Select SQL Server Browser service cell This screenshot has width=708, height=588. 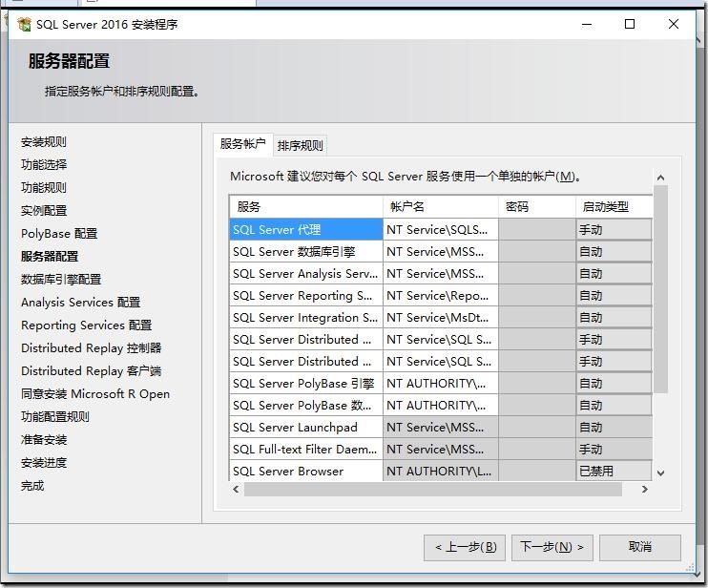click(x=306, y=471)
